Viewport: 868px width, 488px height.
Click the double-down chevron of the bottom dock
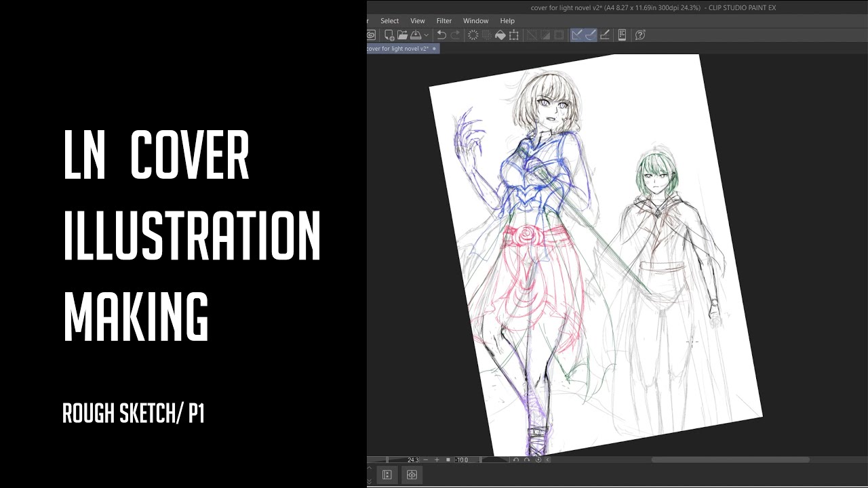[x=370, y=481]
